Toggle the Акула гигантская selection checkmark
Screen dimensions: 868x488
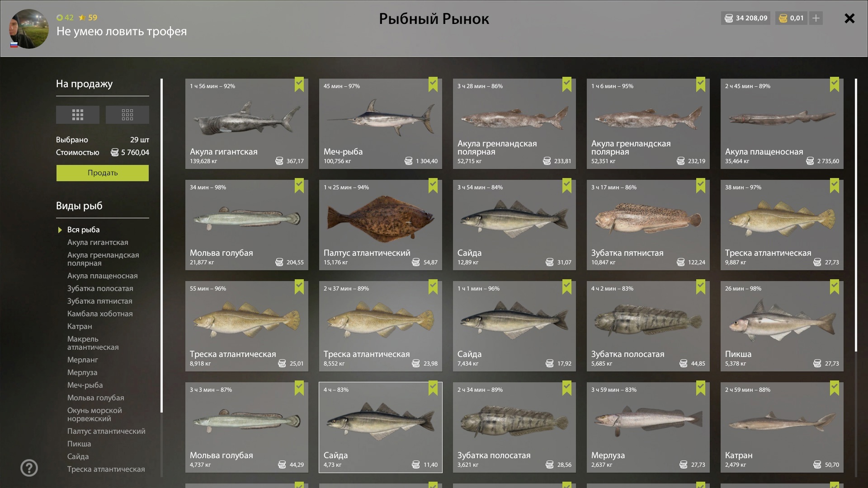(x=299, y=84)
